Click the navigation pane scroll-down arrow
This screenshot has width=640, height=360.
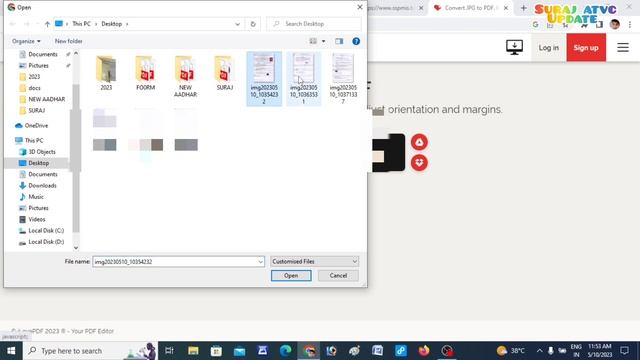tap(76, 247)
